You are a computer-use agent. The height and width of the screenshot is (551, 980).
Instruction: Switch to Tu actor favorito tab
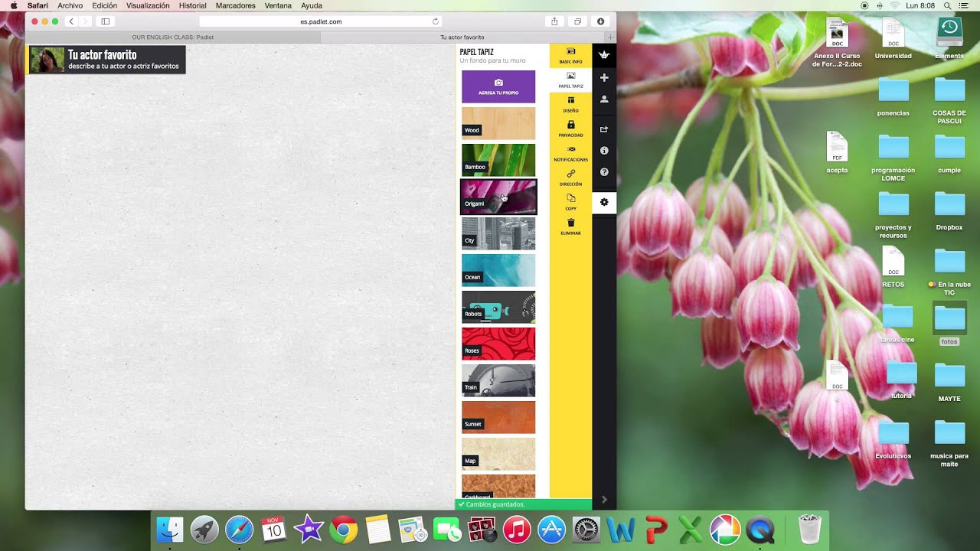pyautogui.click(x=462, y=37)
